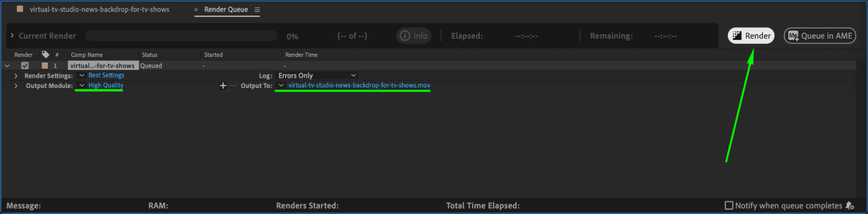Open the Render Queue panel menu icon

point(257,10)
